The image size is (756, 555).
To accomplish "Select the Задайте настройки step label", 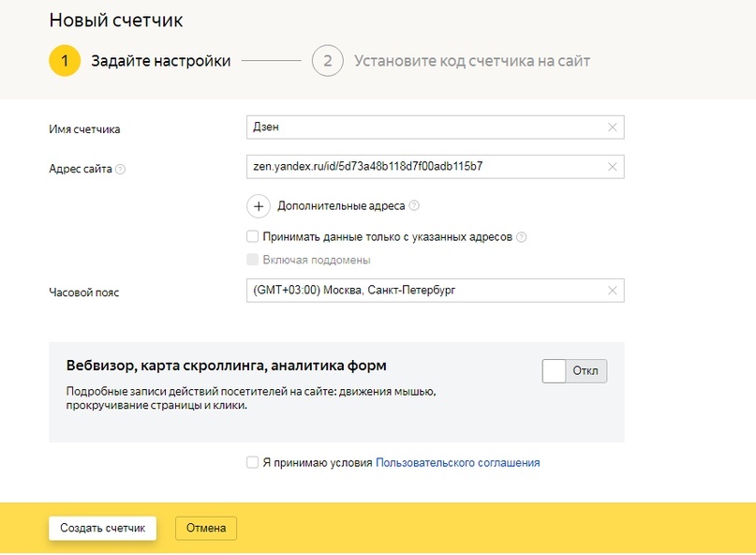I will point(160,62).
